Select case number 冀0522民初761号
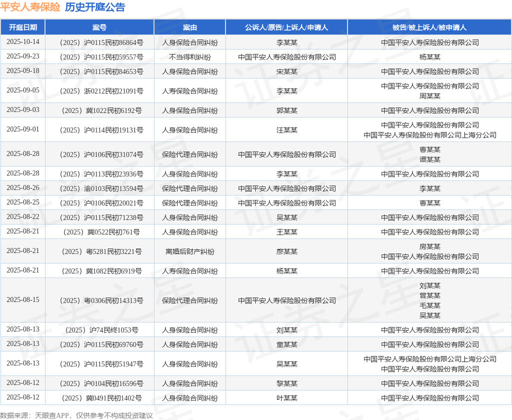Image resolution: width=512 pixels, height=420 pixels. point(101,232)
